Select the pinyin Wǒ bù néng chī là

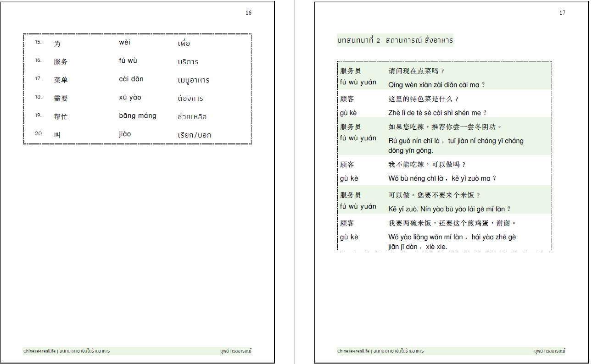tap(413, 178)
